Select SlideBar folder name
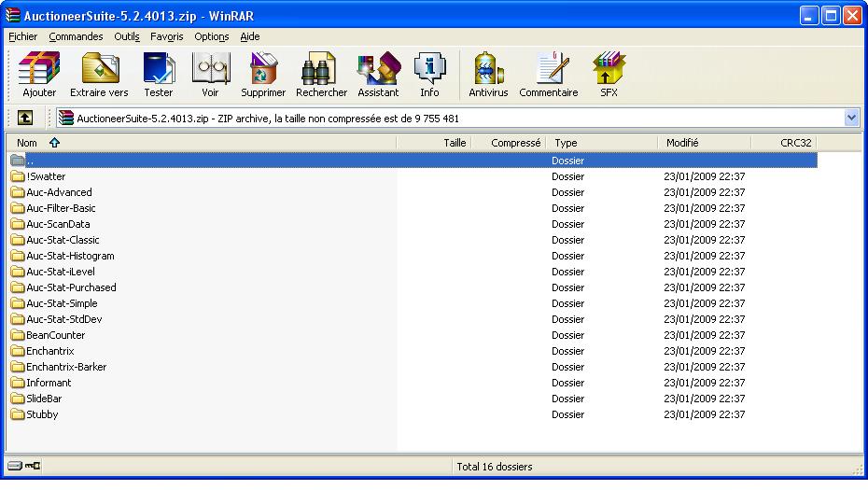The width and height of the screenshot is (868, 490). [x=44, y=399]
